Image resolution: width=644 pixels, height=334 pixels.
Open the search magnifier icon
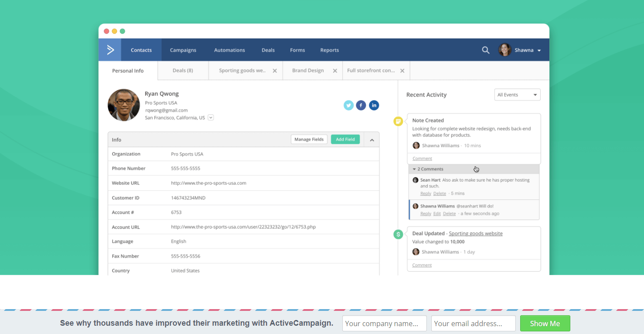pos(486,50)
